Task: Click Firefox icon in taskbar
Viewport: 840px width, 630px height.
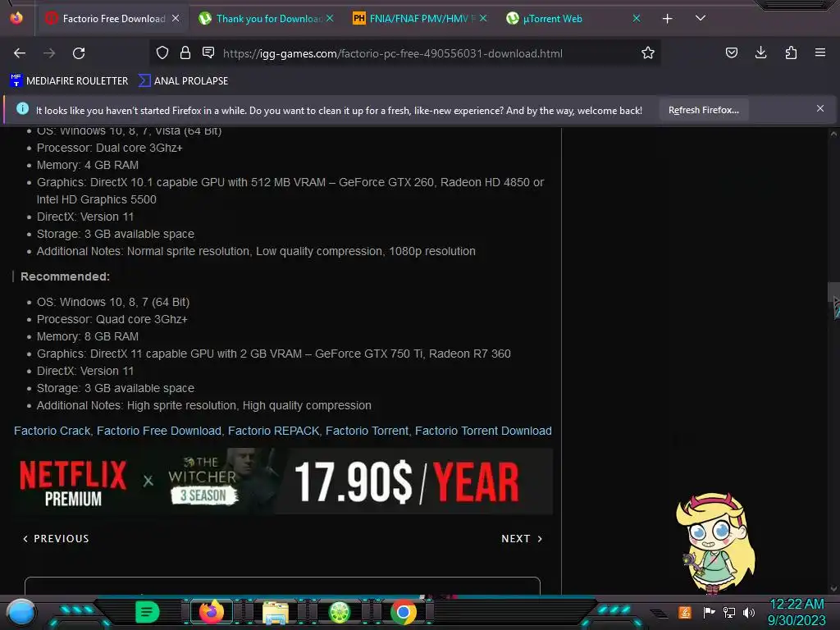Action: pos(212,612)
